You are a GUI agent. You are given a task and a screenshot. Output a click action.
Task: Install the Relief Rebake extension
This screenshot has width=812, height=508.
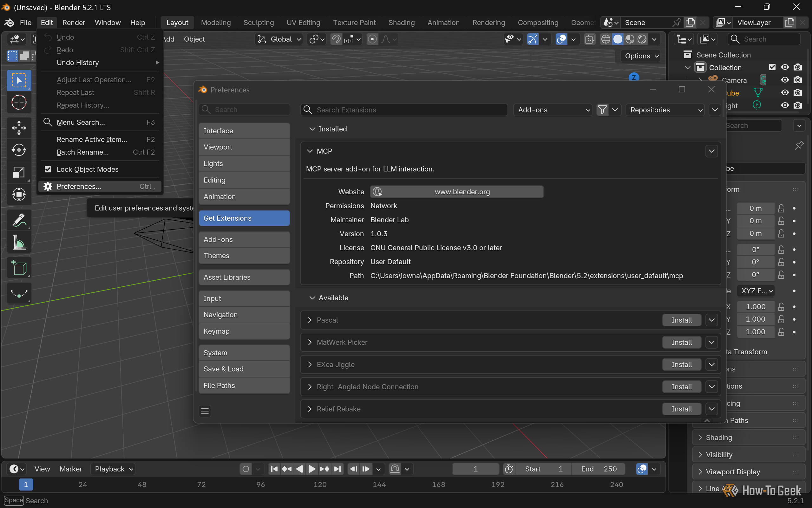point(681,409)
